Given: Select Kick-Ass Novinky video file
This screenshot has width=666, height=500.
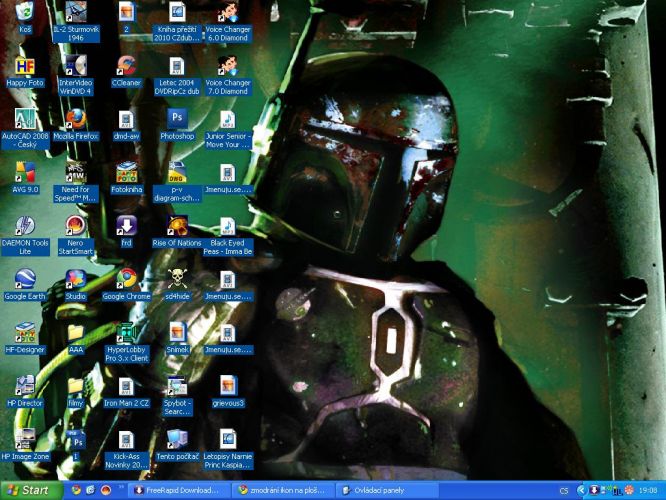Looking at the screenshot, I should click(127, 450).
